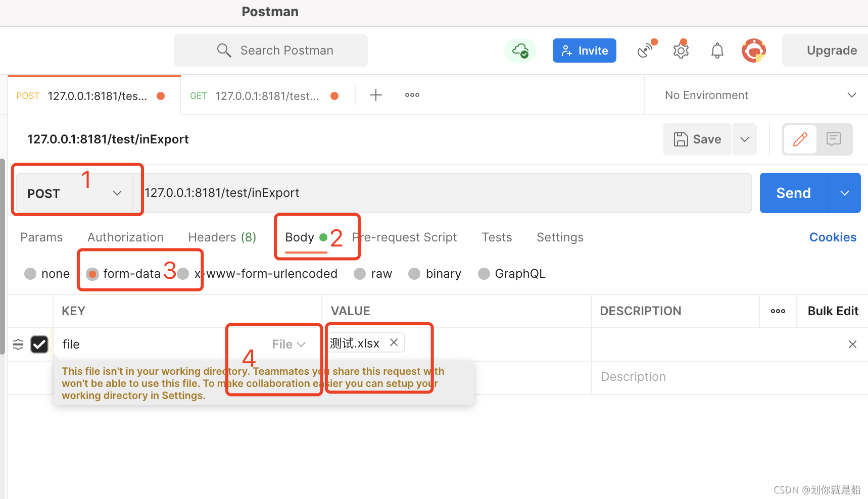
Task: Add a new request tab with plus
Action: click(376, 95)
